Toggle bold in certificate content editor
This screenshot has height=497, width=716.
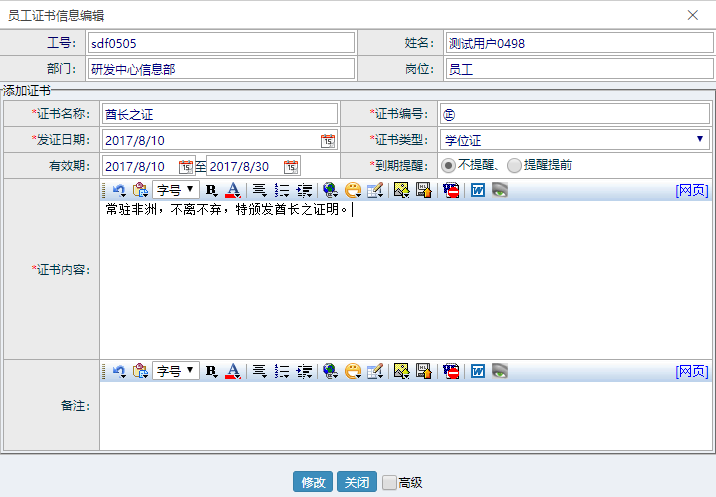[211, 190]
